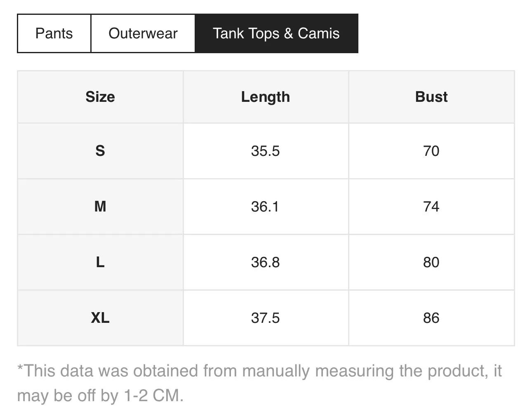Select the S size row label
This screenshot has width=532, height=416.
(100, 151)
